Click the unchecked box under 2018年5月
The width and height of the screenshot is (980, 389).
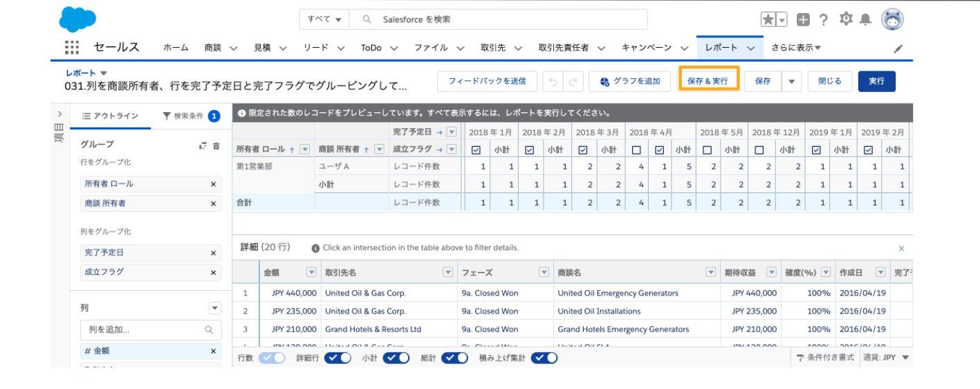[707, 149]
